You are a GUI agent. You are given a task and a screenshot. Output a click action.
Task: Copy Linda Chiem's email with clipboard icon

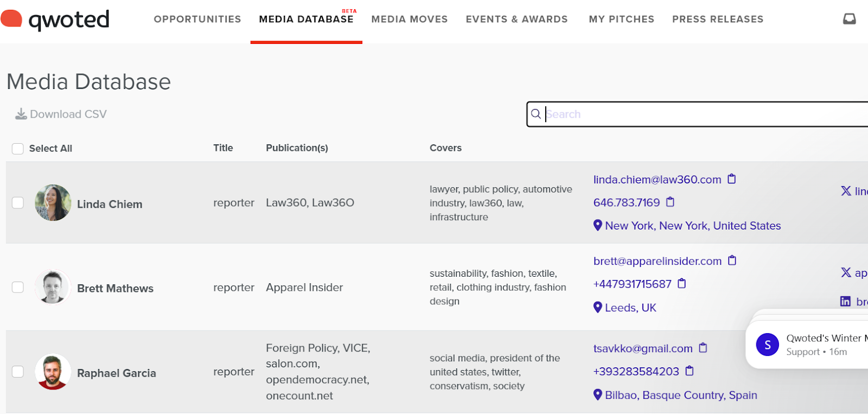coord(731,179)
